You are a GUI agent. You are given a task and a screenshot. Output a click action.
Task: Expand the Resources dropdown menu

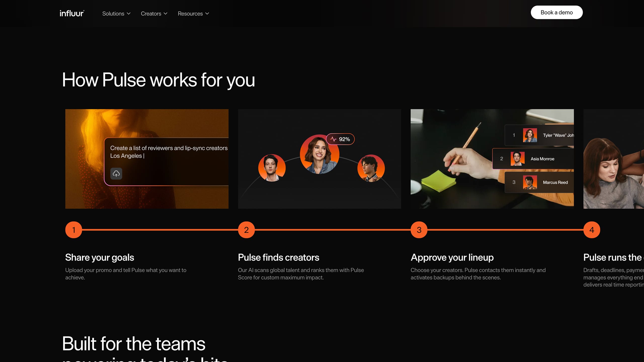[193, 14]
